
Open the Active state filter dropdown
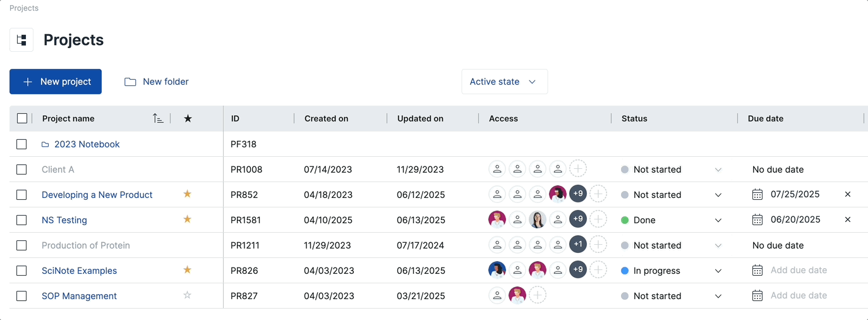coord(504,82)
